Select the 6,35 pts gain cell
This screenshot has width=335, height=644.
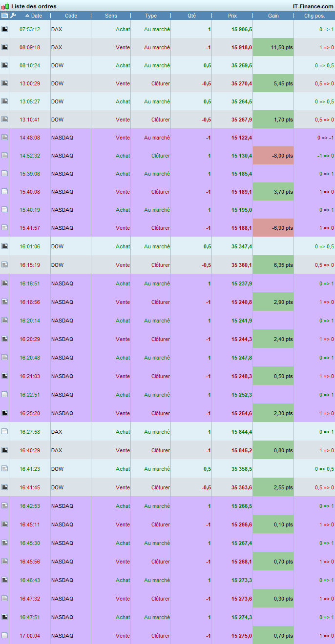pyautogui.click(x=273, y=265)
